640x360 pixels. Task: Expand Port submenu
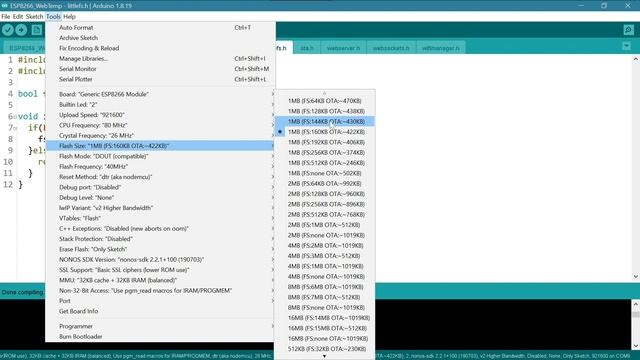point(160,301)
